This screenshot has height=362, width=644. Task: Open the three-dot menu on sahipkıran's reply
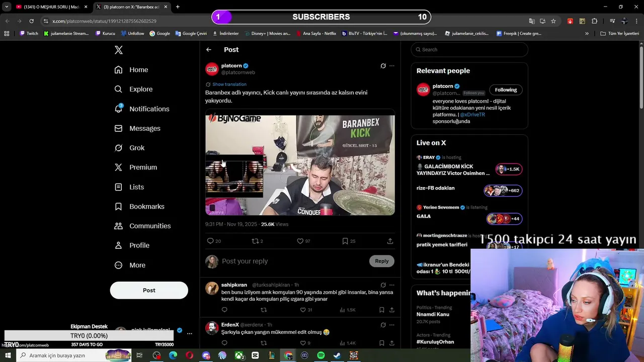click(392, 285)
